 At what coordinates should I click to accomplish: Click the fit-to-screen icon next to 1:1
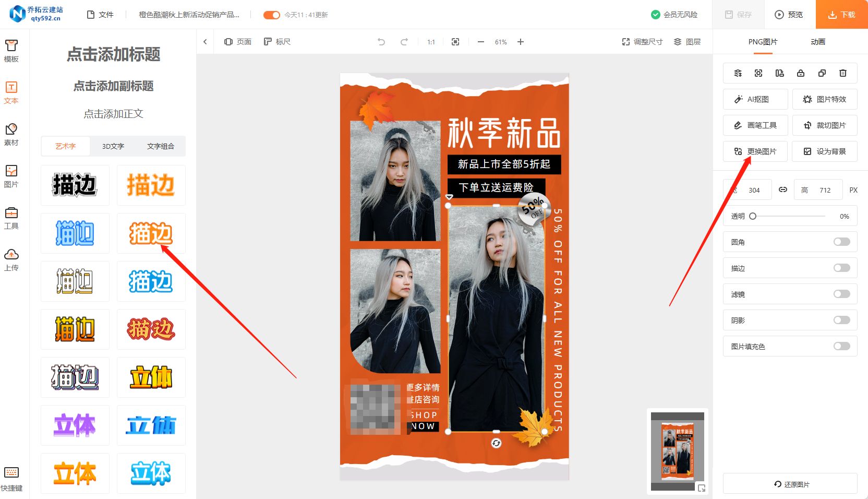coord(455,42)
